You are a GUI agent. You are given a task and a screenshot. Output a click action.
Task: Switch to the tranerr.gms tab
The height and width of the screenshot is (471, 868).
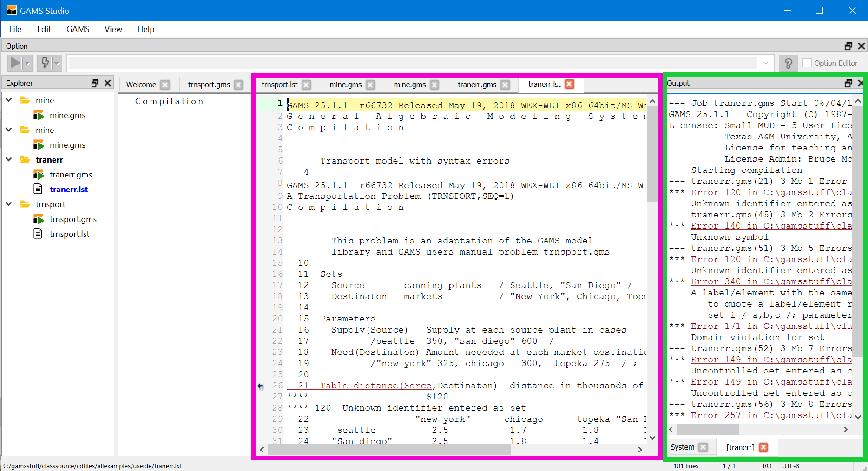pos(477,85)
